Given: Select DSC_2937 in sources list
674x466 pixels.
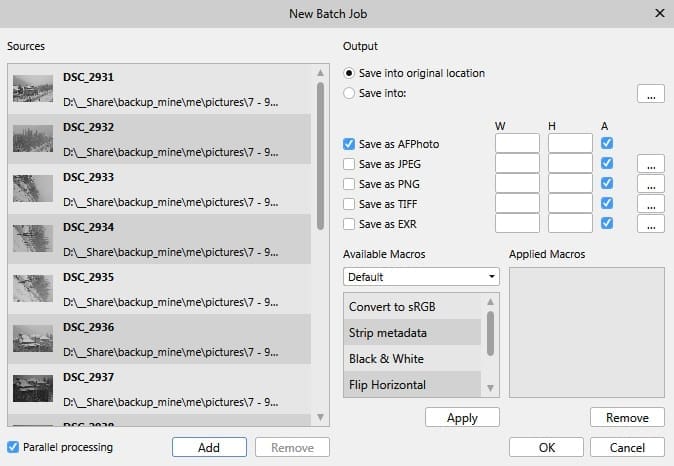Looking at the screenshot, I should click(159, 389).
